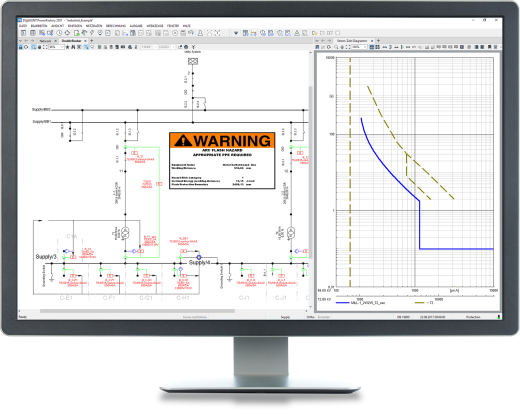Toggle the highlighted selection mode icon in diagram toolbar
Viewport: 520px width, 414px height.
coord(86,47)
